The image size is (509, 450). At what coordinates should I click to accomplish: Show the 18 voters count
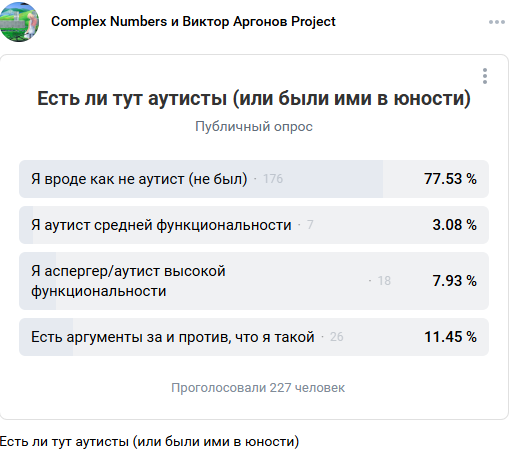384,281
